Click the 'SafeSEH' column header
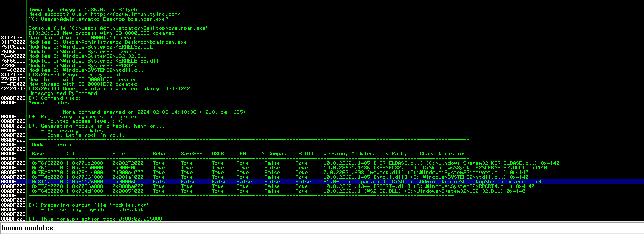Screen dimensions: 644x234 [x=190, y=154]
